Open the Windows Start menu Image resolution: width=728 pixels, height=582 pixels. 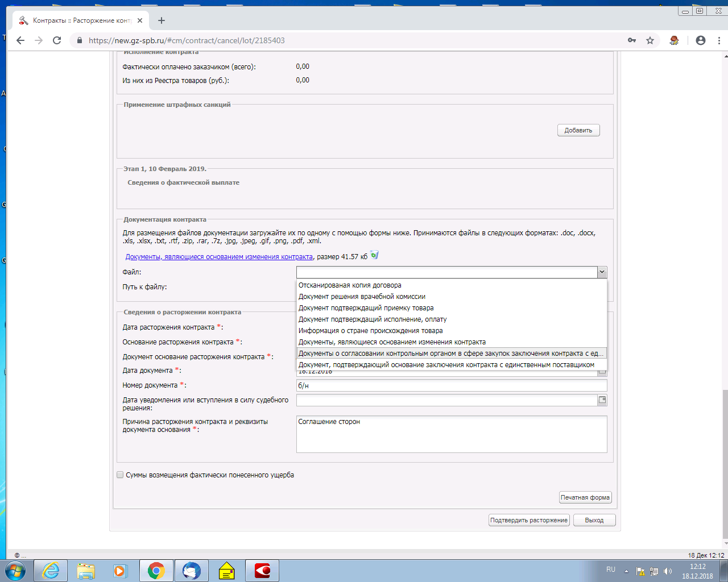coord(15,570)
